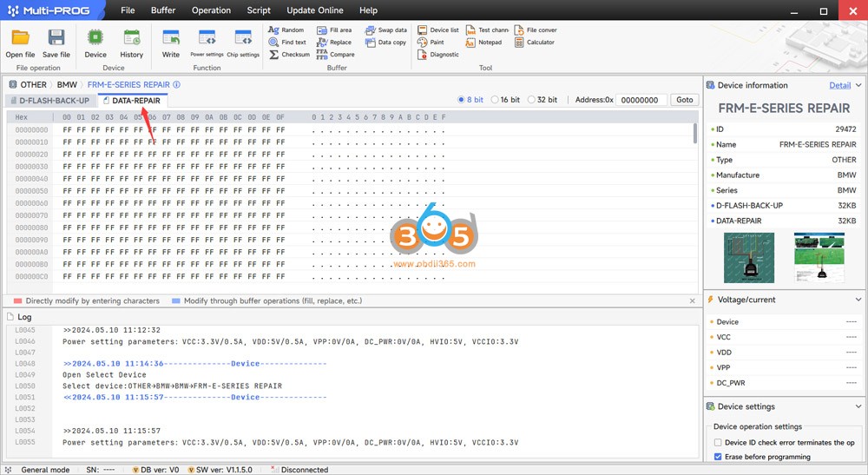Open the first wiring diagram thumbnail
The height and width of the screenshot is (475, 868).
tap(749, 257)
